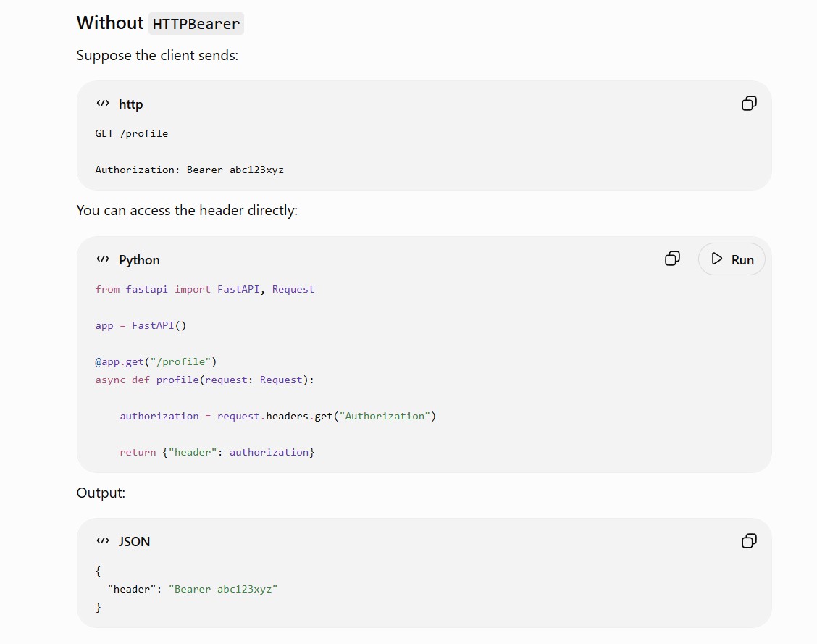Click the 'Output:' text

[x=101, y=493]
